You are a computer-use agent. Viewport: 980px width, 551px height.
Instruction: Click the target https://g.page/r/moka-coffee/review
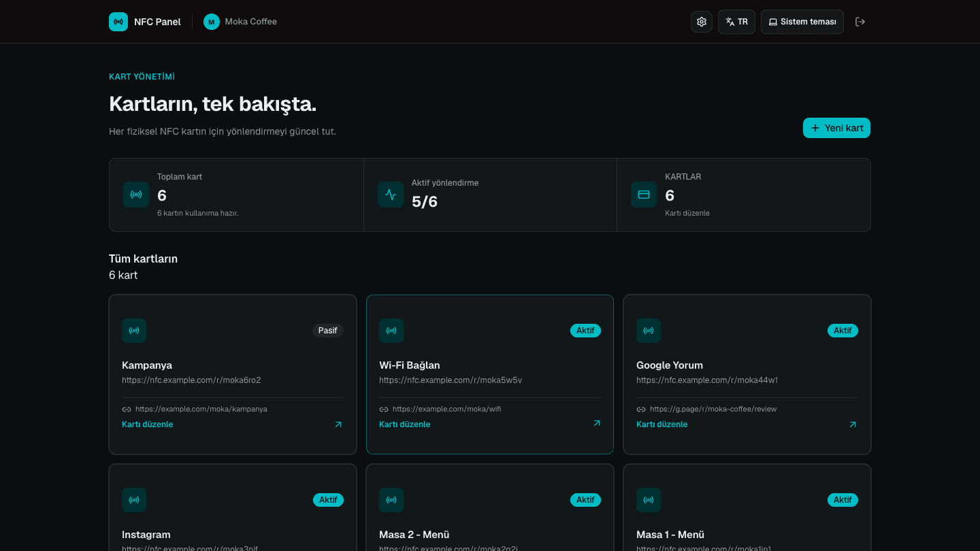click(713, 410)
